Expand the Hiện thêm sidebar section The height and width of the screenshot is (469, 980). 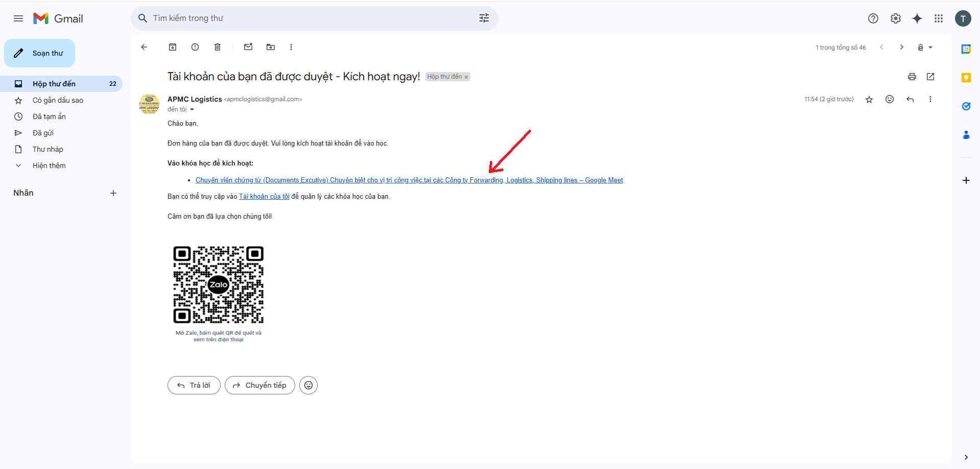point(49,166)
